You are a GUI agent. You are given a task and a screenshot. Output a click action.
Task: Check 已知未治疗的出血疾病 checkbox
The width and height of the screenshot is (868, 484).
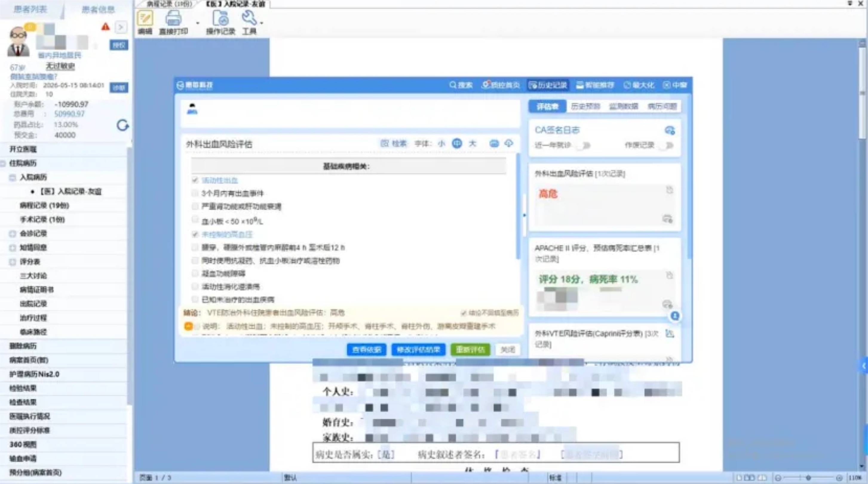(x=195, y=299)
